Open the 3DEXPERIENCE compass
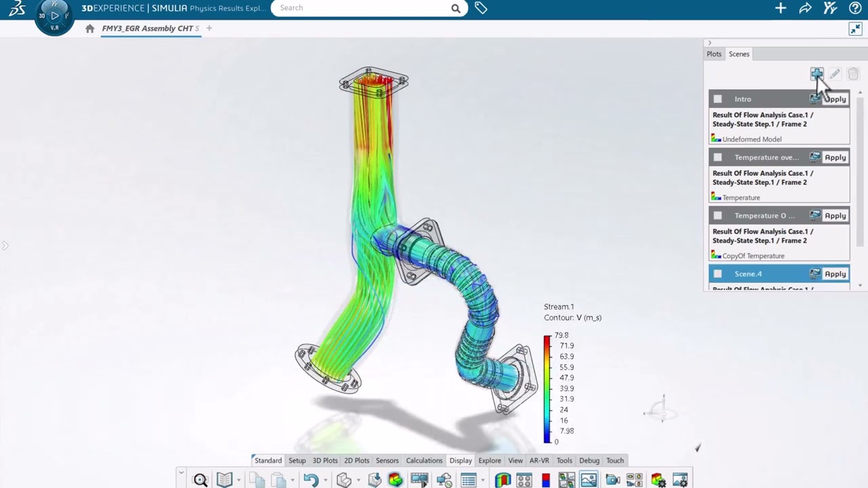The height and width of the screenshot is (488, 868). (x=54, y=16)
